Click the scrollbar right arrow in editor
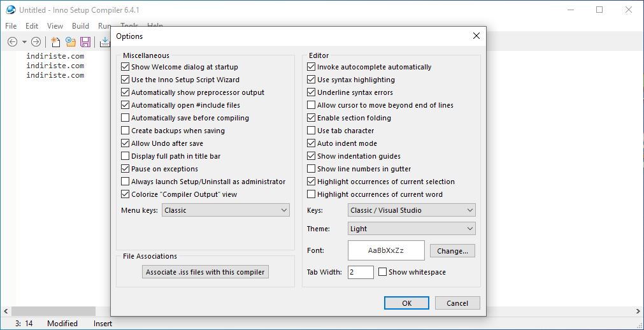 click(638, 311)
